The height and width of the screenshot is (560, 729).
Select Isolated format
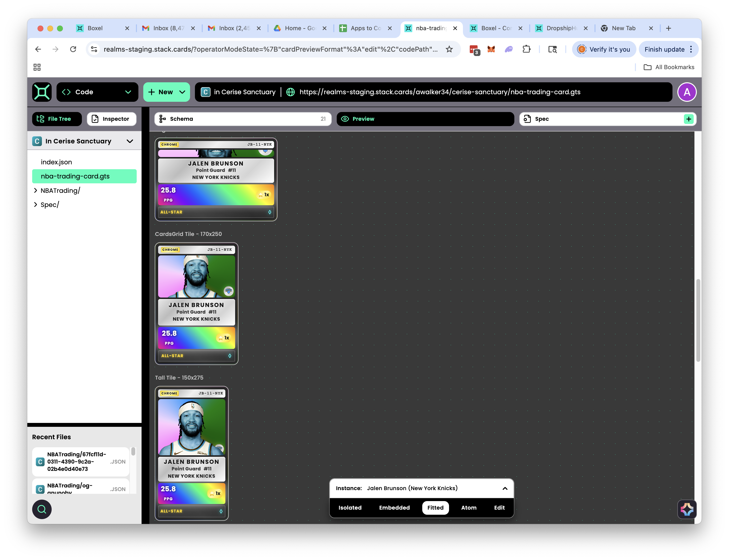(350, 507)
